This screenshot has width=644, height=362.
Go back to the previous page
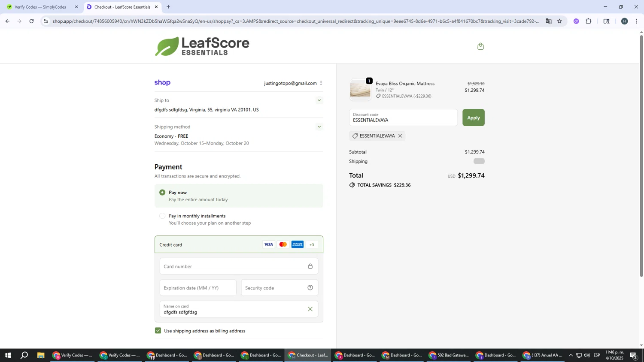pos(7,21)
